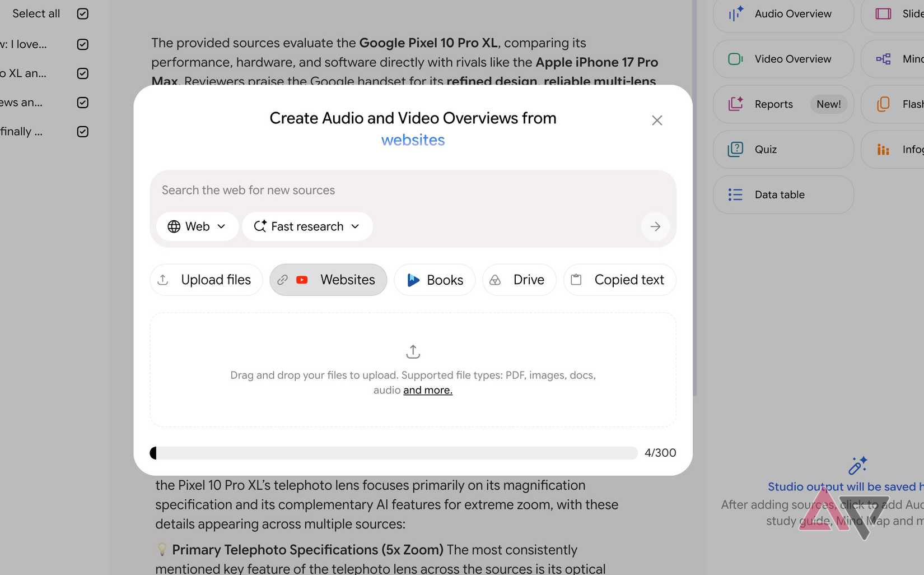Start a Quiz from the Studio panel
Image resolution: width=924 pixels, height=575 pixels.
click(x=783, y=150)
